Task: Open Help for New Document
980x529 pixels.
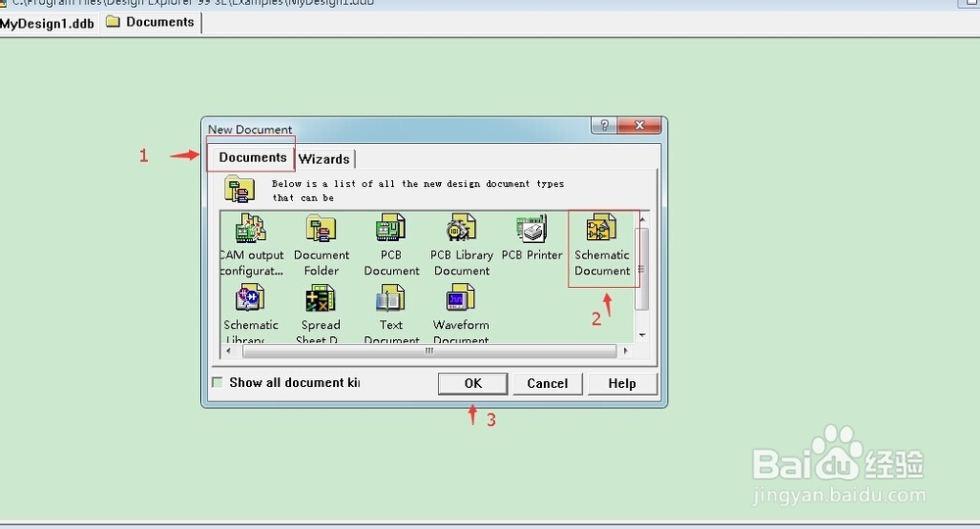Action: coord(622,383)
